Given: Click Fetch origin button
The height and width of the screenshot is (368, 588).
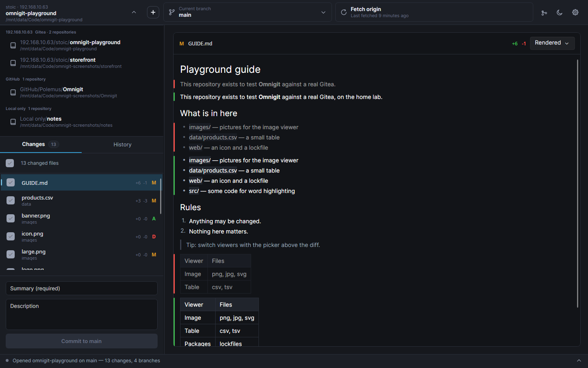Looking at the screenshot, I should click(434, 12).
